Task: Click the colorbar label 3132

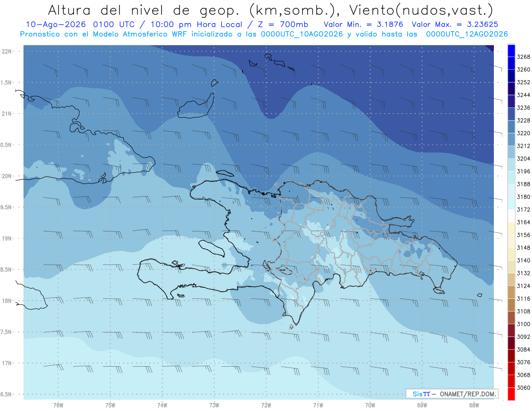Action: click(x=524, y=273)
